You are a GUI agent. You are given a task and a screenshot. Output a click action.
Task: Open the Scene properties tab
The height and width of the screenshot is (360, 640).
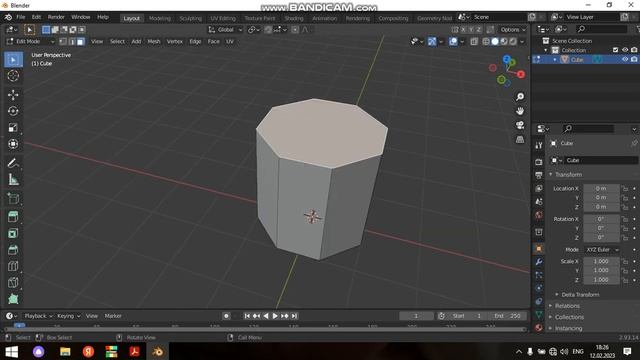click(539, 202)
